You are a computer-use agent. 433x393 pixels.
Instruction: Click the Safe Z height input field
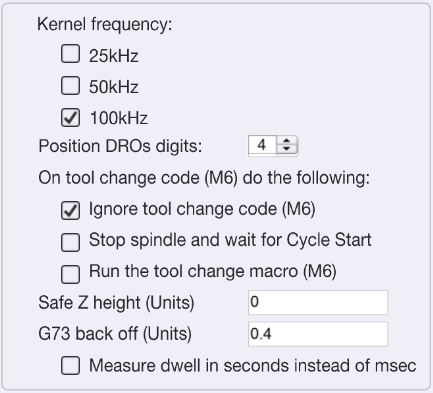pos(318,302)
